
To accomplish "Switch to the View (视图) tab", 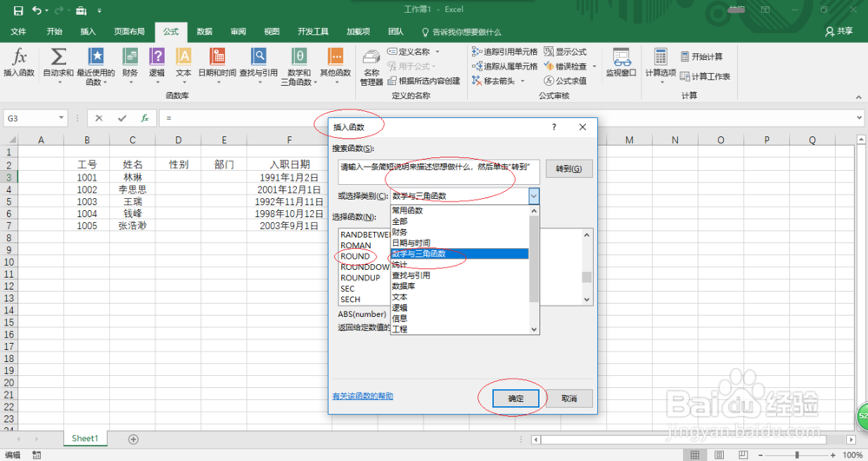I will tap(272, 31).
